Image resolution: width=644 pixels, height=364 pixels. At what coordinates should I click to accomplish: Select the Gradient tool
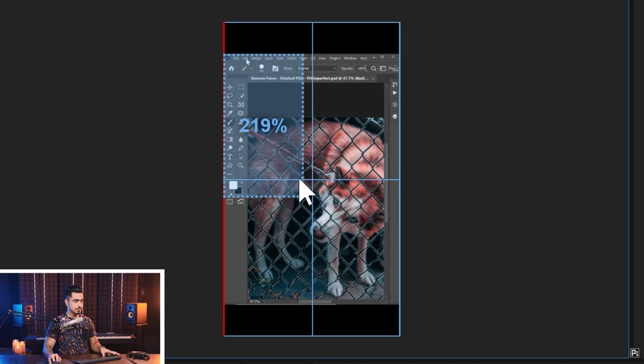coord(230,140)
